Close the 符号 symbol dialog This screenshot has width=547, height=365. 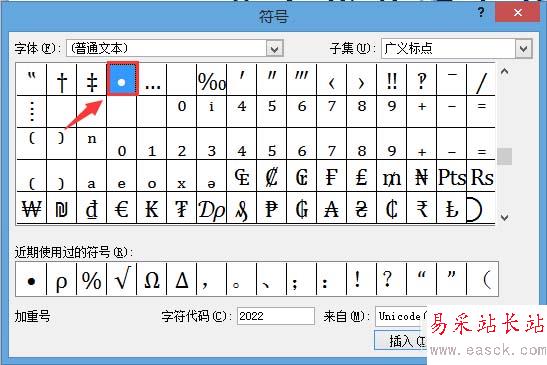pyautogui.click(x=518, y=13)
